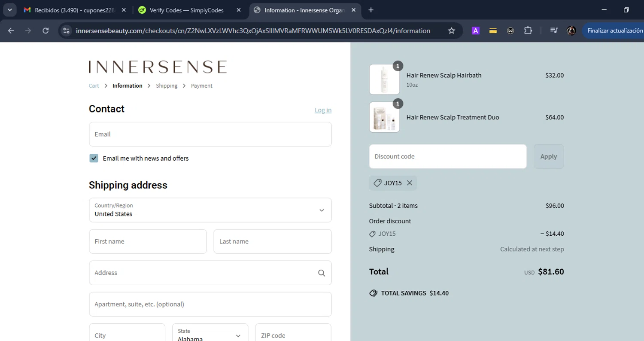
Task: Focus the Email field
Action: coord(210,134)
